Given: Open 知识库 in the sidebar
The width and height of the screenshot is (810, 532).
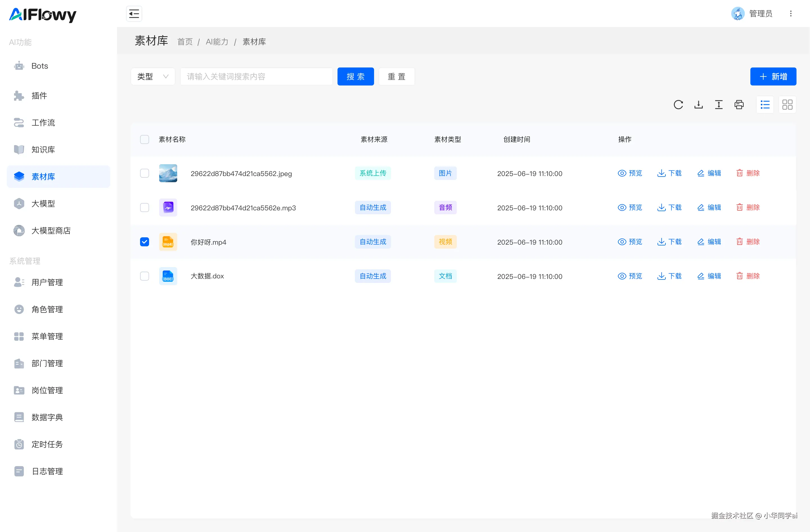Looking at the screenshot, I should pyautogui.click(x=43, y=150).
